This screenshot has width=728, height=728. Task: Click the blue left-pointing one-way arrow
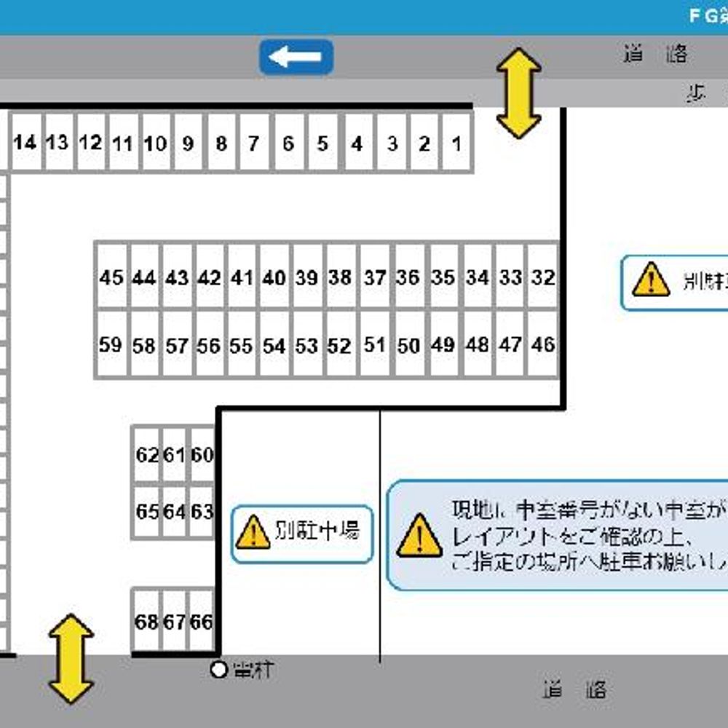tap(296, 57)
